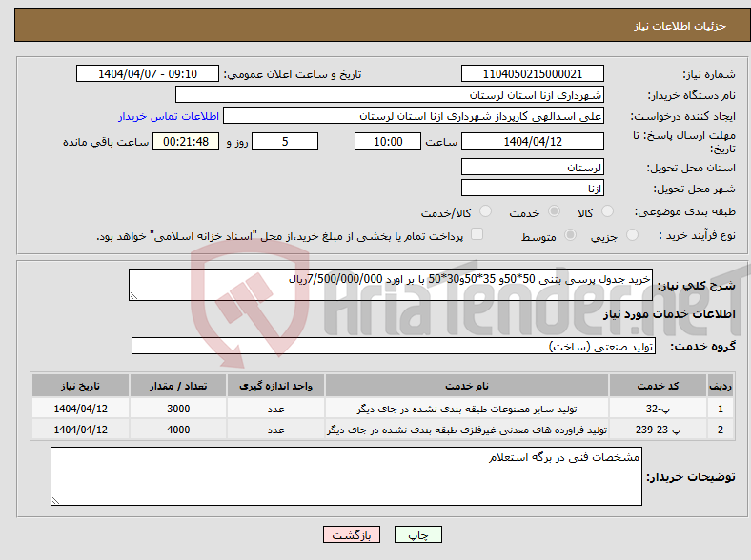Click the تاریخ نیاز column header
751x560 pixels.
tap(80, 386)
